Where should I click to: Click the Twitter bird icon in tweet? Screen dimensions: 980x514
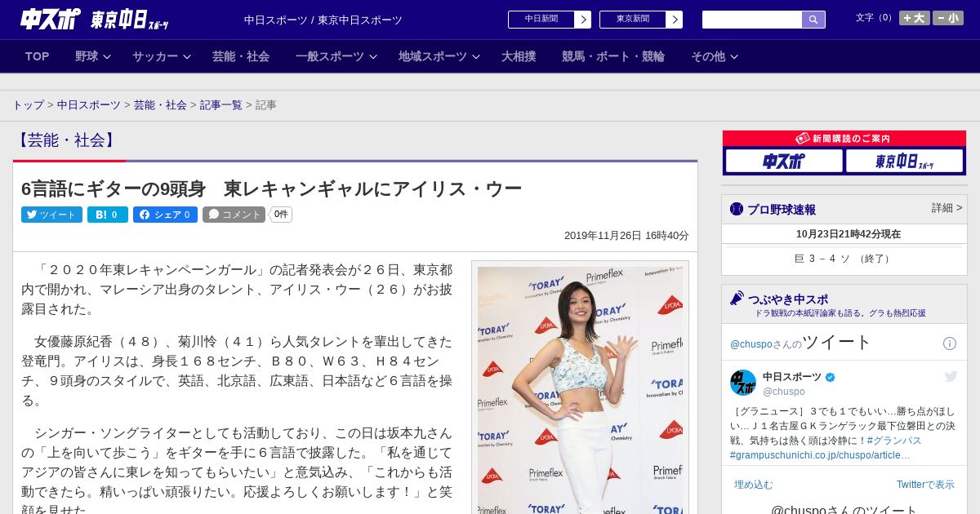pos(951,376)
